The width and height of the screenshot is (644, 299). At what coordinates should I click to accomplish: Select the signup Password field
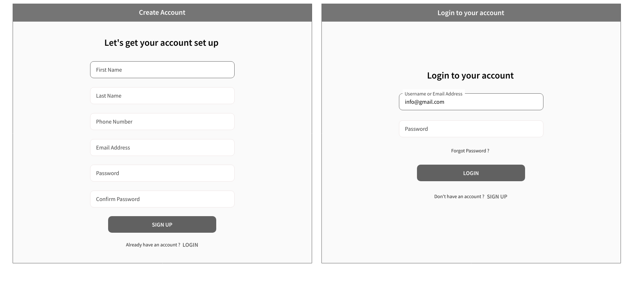tap(162, 173)
